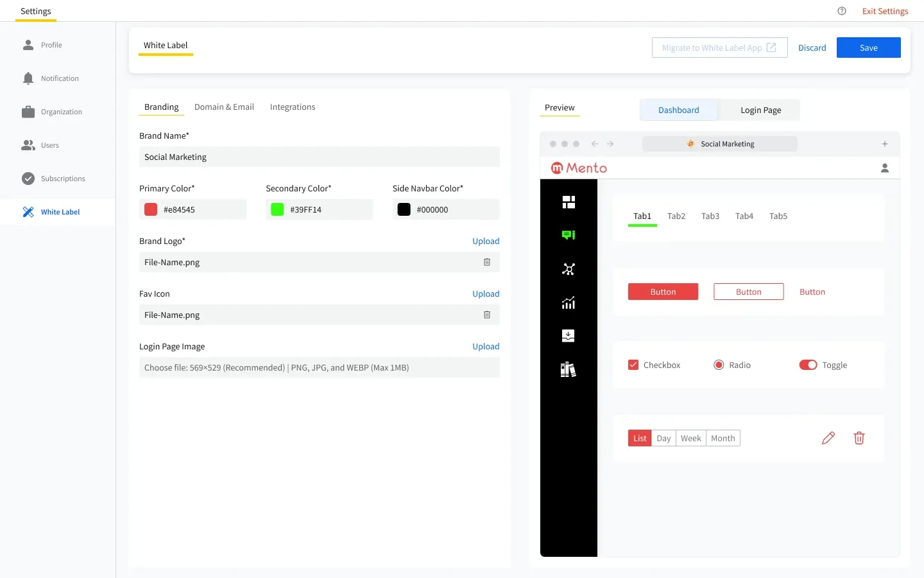
Task: Open the Integrations tab
Action: pos(293,107)
